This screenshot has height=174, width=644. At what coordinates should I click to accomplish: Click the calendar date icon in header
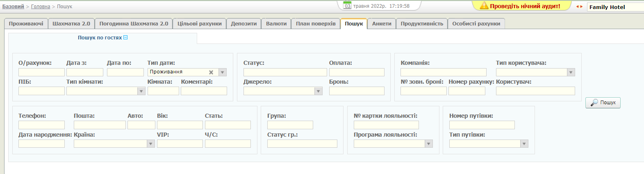(x=347, y=6)
